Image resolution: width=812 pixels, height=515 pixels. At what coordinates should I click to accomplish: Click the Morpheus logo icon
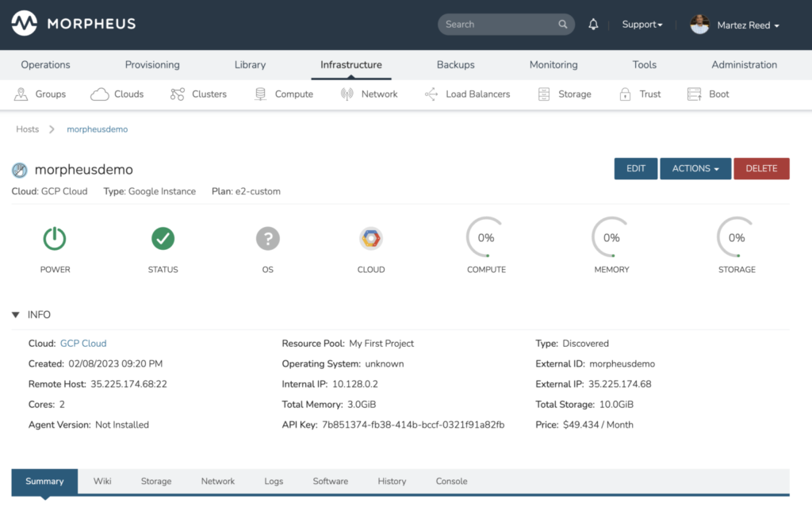(x=25, y=23)
